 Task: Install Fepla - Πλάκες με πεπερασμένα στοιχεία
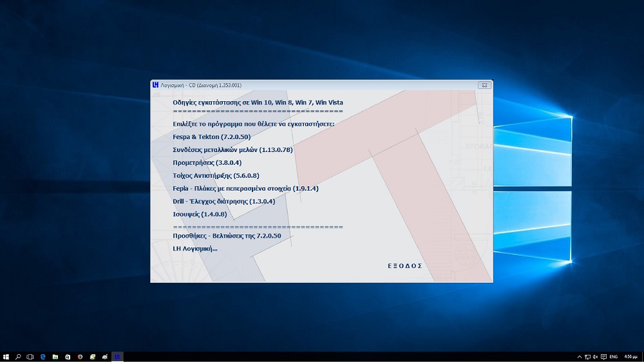point(245,189)
